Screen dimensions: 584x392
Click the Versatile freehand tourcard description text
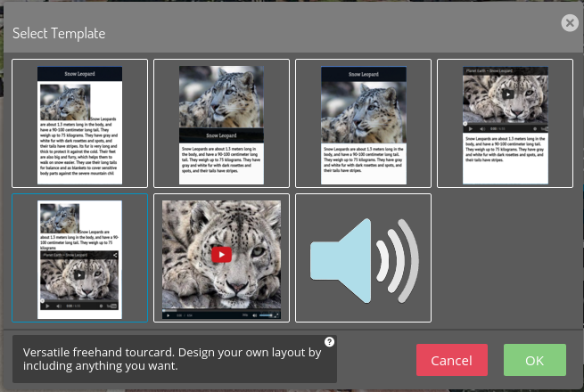(x=172, y=359)
